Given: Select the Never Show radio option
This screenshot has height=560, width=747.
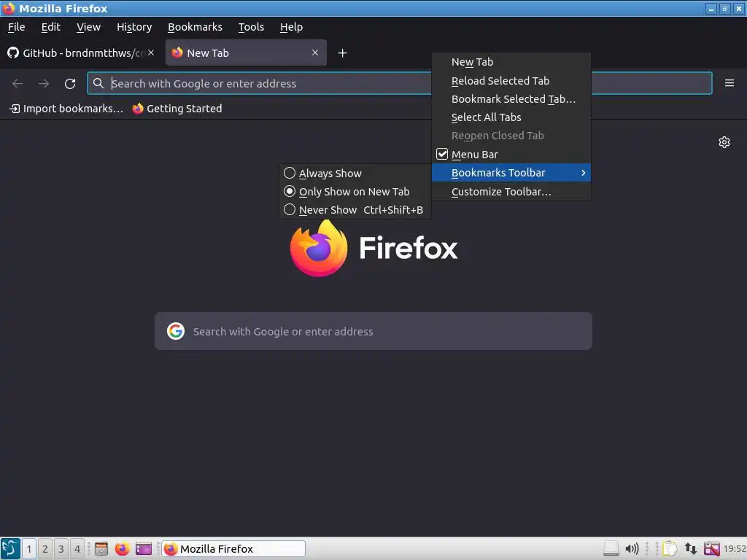Looking at the screenshot, I should coord(355,210).
